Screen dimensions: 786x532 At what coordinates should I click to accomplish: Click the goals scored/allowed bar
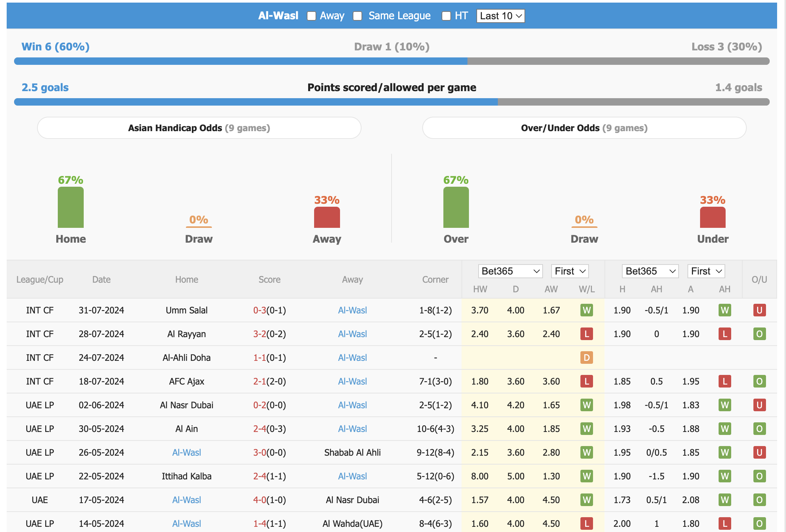[392, 102]
